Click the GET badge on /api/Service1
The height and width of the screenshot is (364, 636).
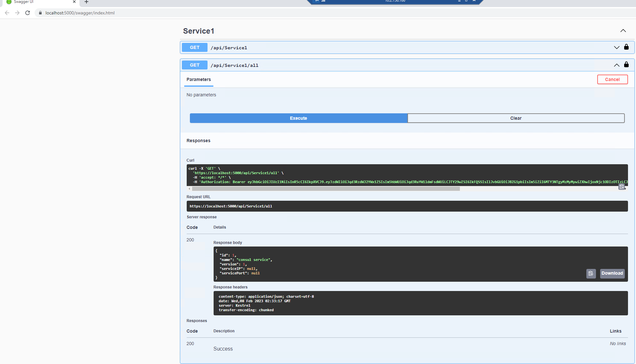[195, 47]
